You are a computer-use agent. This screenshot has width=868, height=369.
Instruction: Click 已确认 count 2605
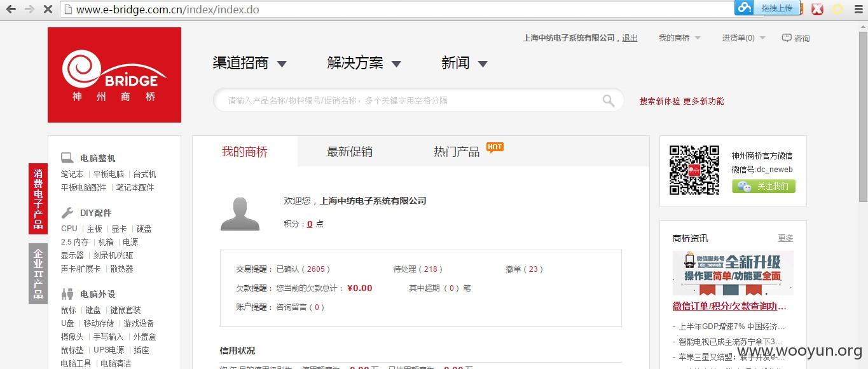pyautogui.click(x=315, y=269)
